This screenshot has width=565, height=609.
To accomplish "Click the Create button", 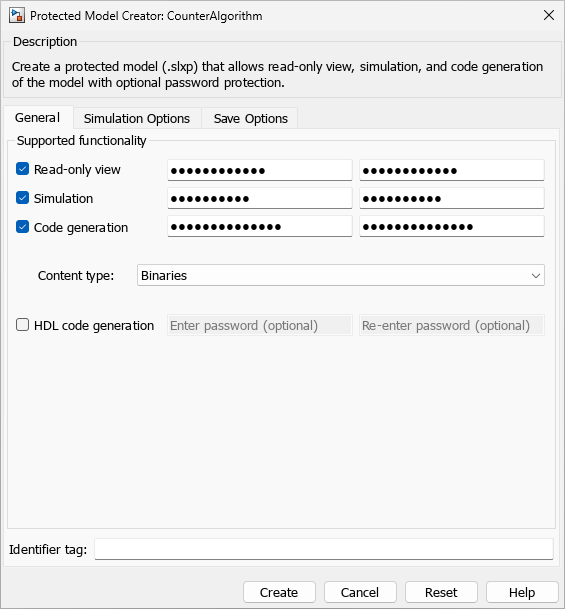I will pyautogui.click(x=279, y=592).
